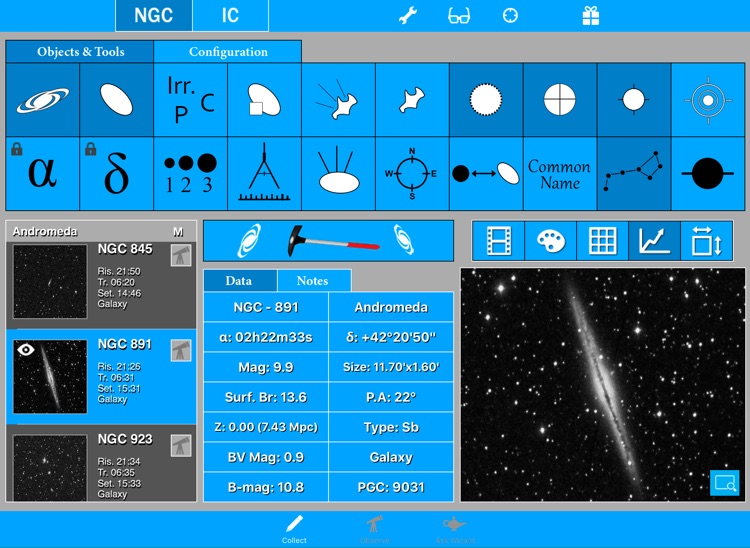
Task: Open the grid view icon
Action: point(602,241)
